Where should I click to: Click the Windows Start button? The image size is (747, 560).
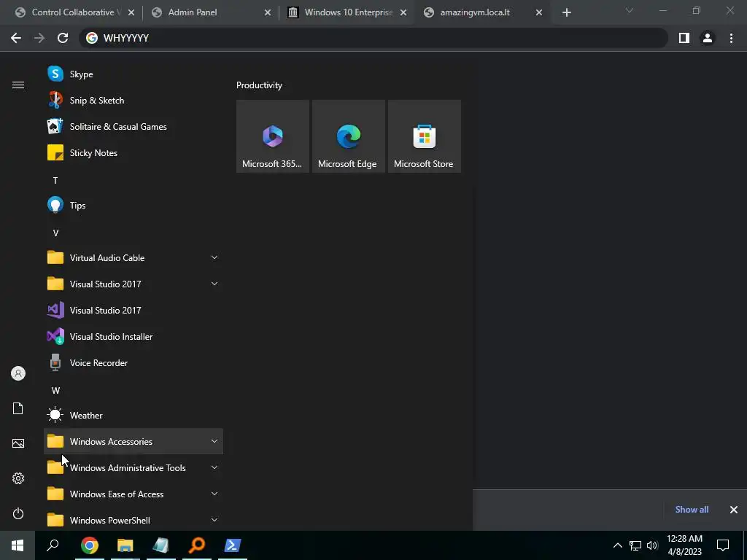click(18, 545)
